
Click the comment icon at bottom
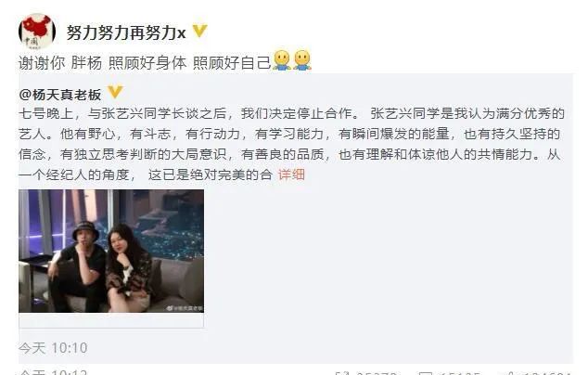[425, 373]
